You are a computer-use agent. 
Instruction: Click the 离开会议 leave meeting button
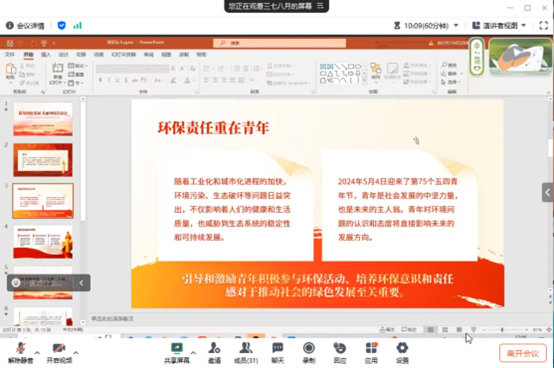click(523, 353)
